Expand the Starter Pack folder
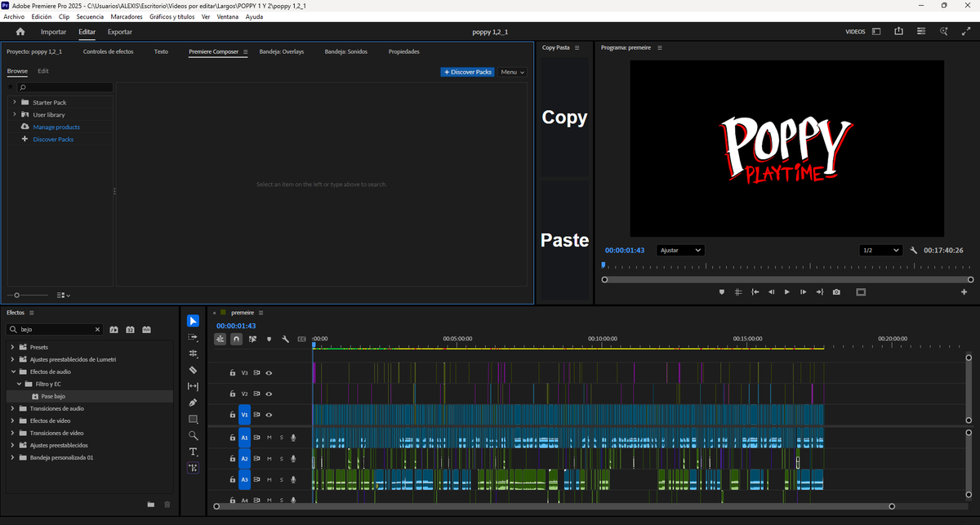980x525 pixels. tap(14, 102)
